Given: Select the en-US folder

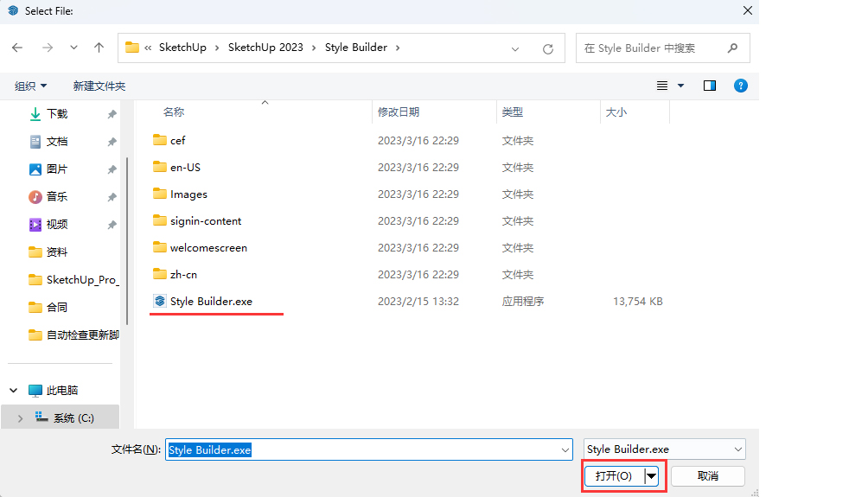Looking at the screenshot, I should (186, 167).
